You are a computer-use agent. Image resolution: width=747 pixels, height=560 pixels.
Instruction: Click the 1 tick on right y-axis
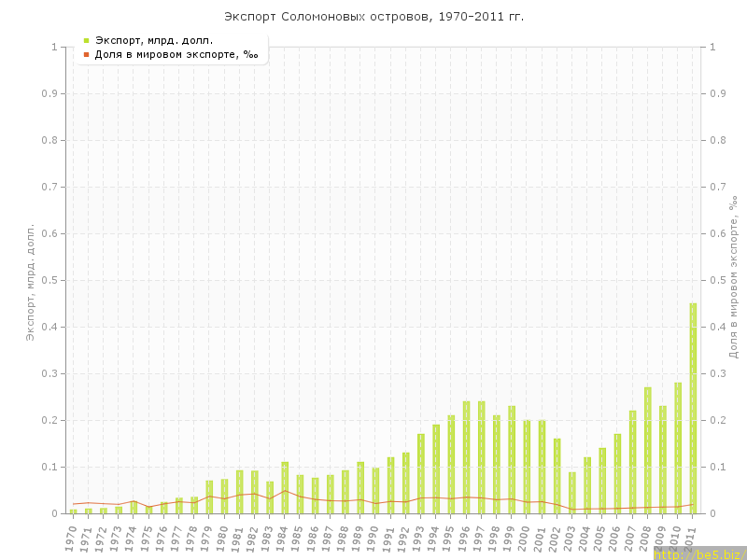click(714, 47)
